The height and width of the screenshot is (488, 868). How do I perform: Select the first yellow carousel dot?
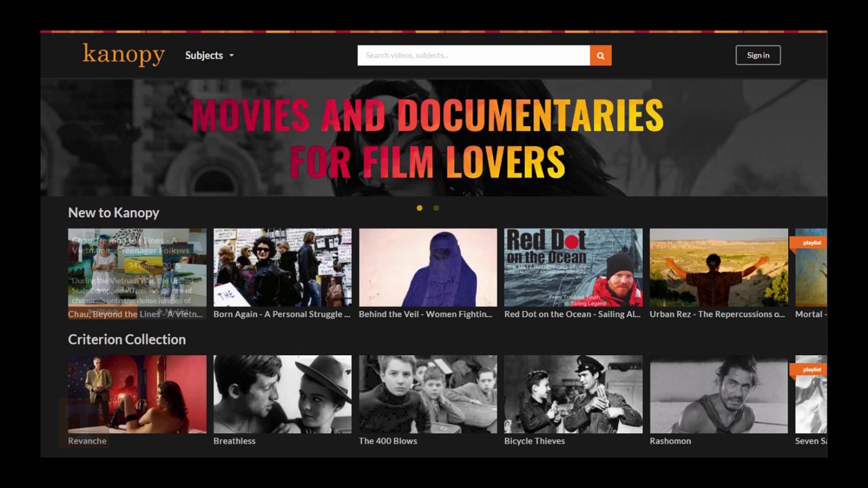point(419,208)
